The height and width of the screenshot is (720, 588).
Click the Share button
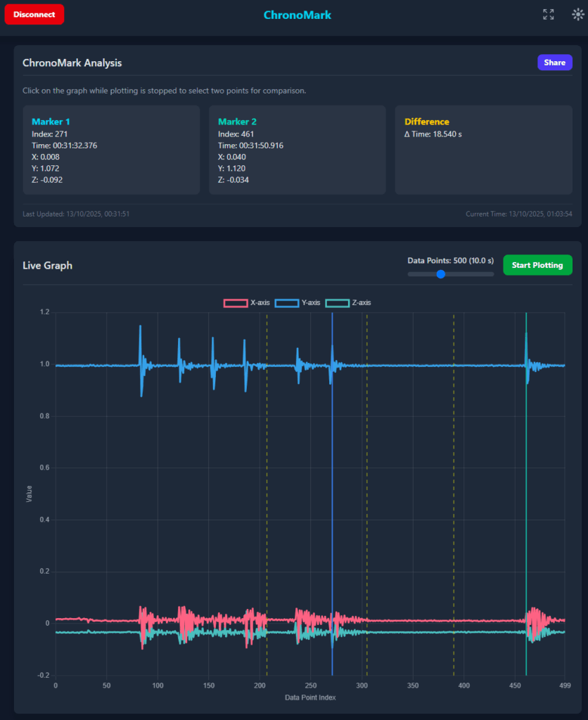pos(554,63)
